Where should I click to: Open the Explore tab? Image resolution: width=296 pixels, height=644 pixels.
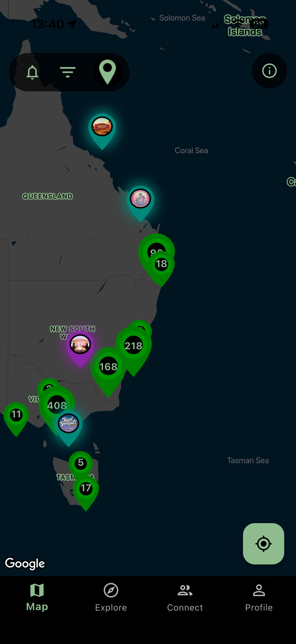coord(111,597)
